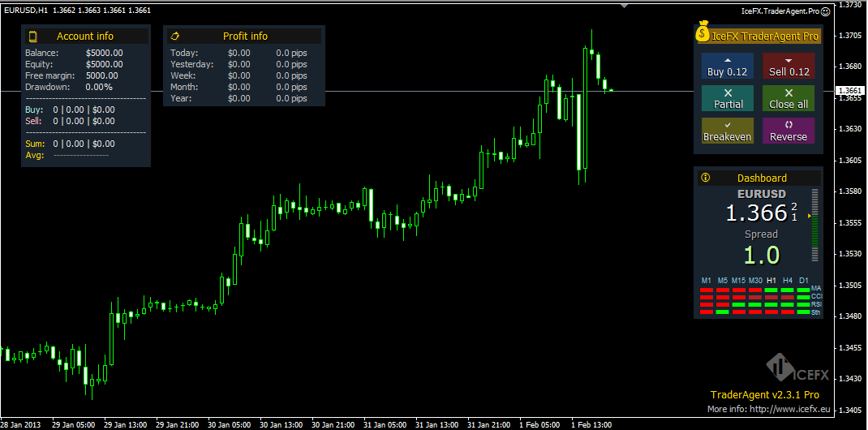Click the MA row label in Dashboard
The width and height of the screenshot is (868, 430).
point(816,289)
